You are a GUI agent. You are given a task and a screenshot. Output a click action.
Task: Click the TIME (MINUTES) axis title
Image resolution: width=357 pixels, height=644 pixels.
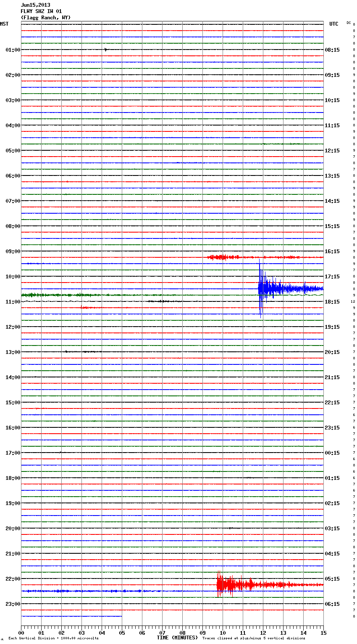tap(177, 638)
